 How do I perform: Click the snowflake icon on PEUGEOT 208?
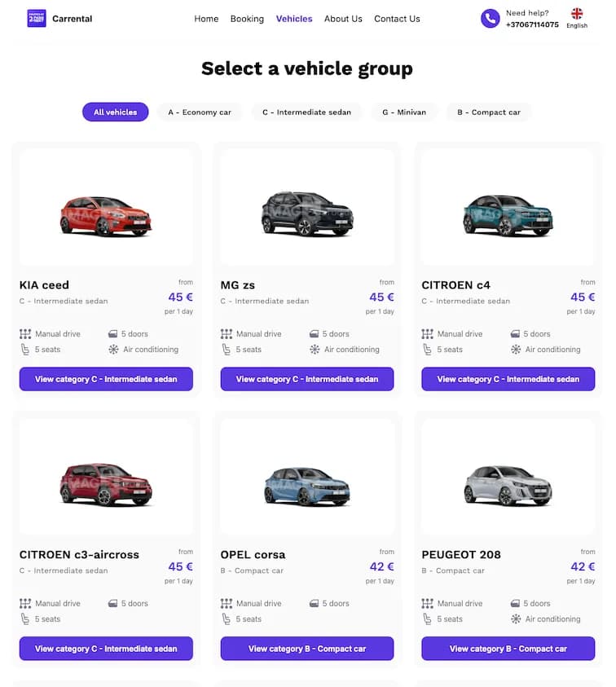pos(517,619)
